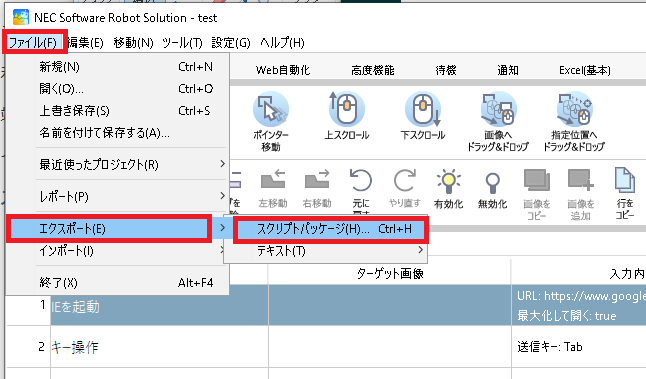Select 画像へドラッグ&ドロップ icon
The width and height of the screenshot is (646, 379).
pyautogui.click(x=498, y=110)
